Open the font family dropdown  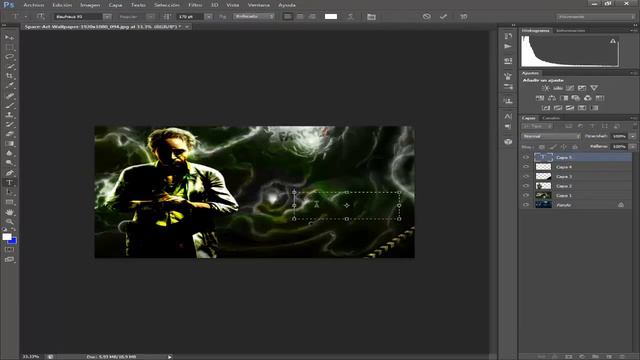coord(107,17)
